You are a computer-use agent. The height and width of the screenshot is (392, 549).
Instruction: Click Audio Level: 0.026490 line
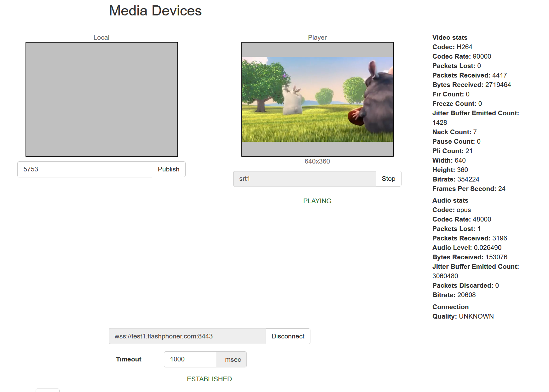467,248
